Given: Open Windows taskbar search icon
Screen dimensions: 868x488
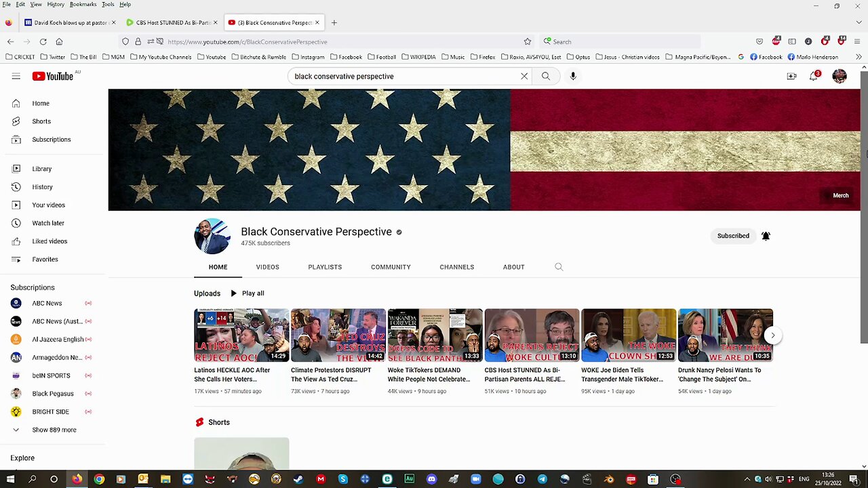Looking at the screenshot, I should point(32,479).
